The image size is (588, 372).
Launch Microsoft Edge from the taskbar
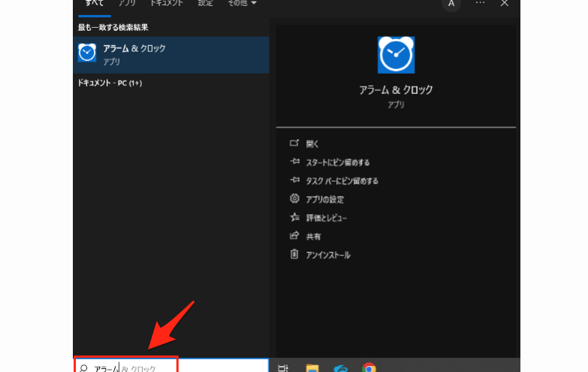pos(341,367)
